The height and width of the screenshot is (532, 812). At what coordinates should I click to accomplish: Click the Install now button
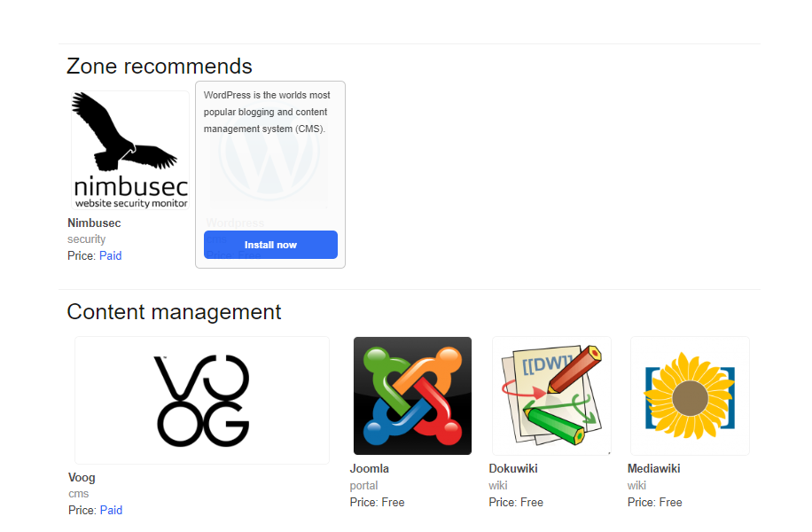271,245
